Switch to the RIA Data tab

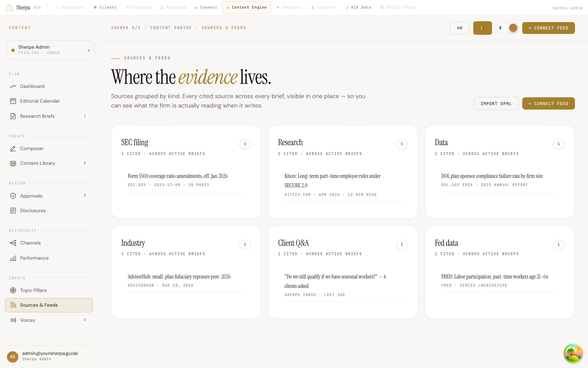coord(358,7)
